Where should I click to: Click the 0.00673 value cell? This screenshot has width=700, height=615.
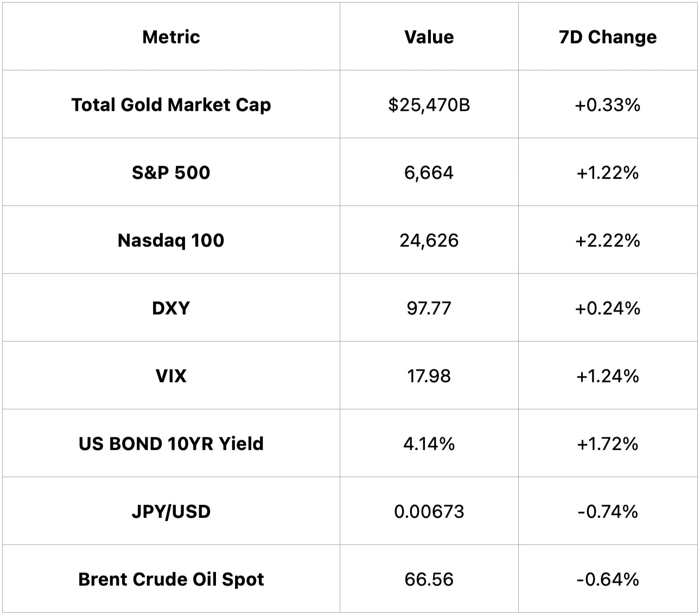429,511
